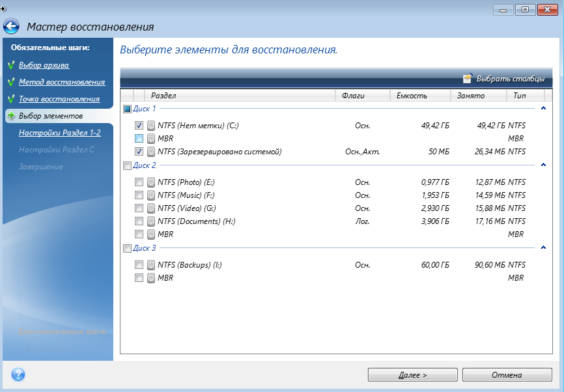Open the Выбор архива step
564x392 pixels.
click(x=44, y=65)
